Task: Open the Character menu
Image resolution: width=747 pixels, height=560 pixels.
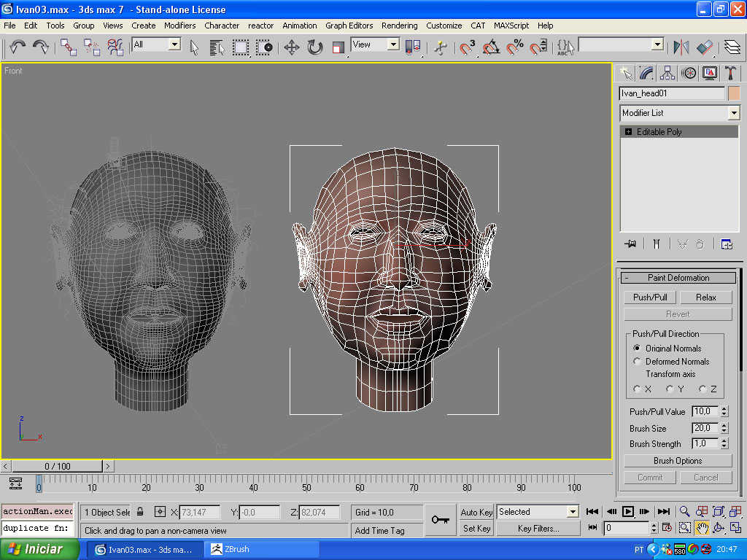Action: 222,26
